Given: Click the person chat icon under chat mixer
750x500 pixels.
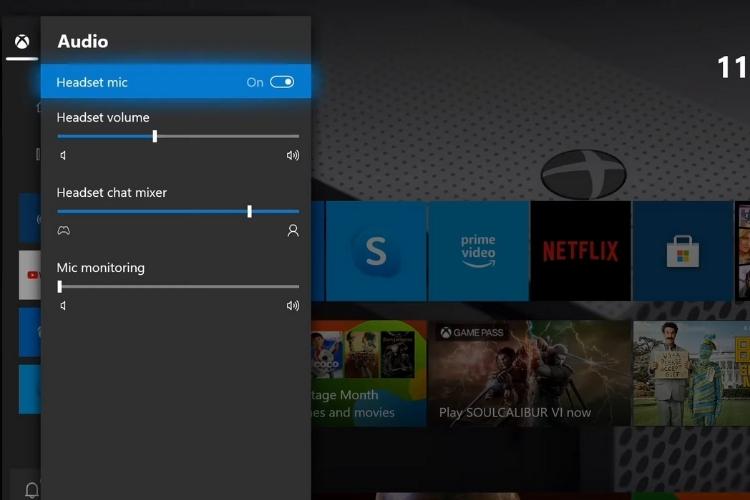Looking at the screenshot, I should point(293,231).
